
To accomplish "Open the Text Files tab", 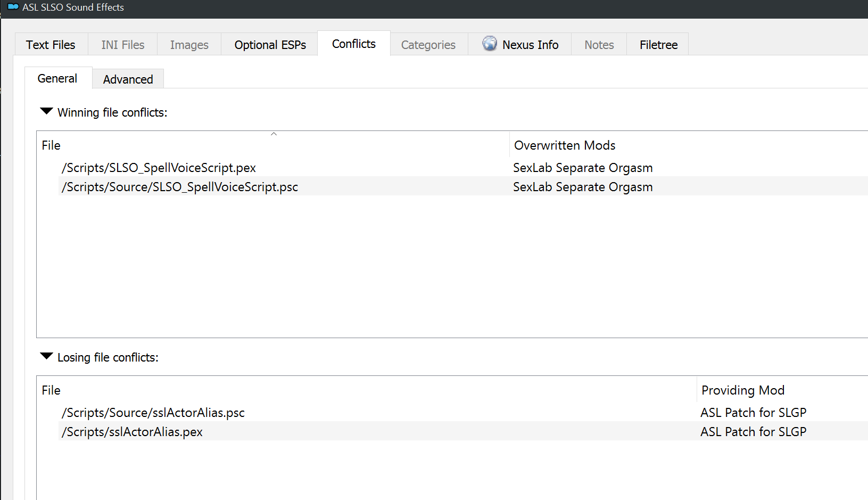I will coord(51,45).
